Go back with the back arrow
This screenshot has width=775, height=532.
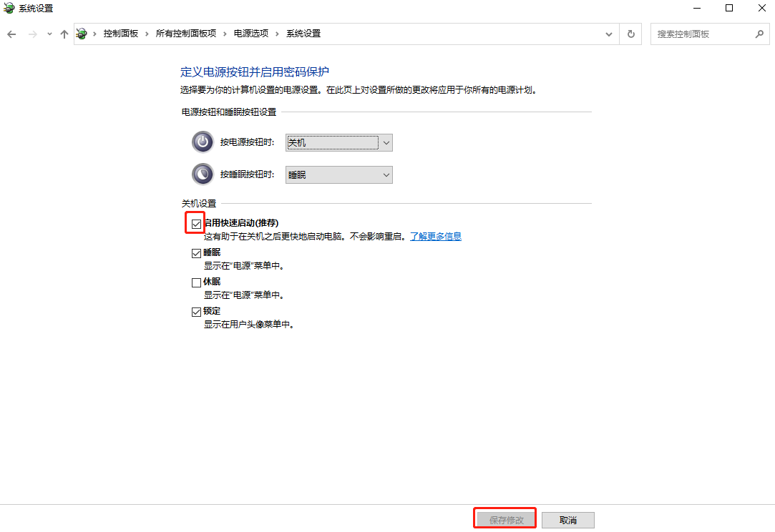(11, 34)
